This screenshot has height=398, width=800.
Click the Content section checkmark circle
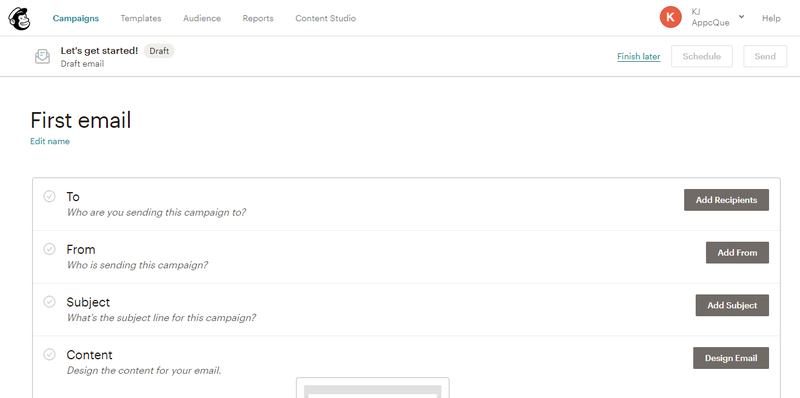click(49, 354)
